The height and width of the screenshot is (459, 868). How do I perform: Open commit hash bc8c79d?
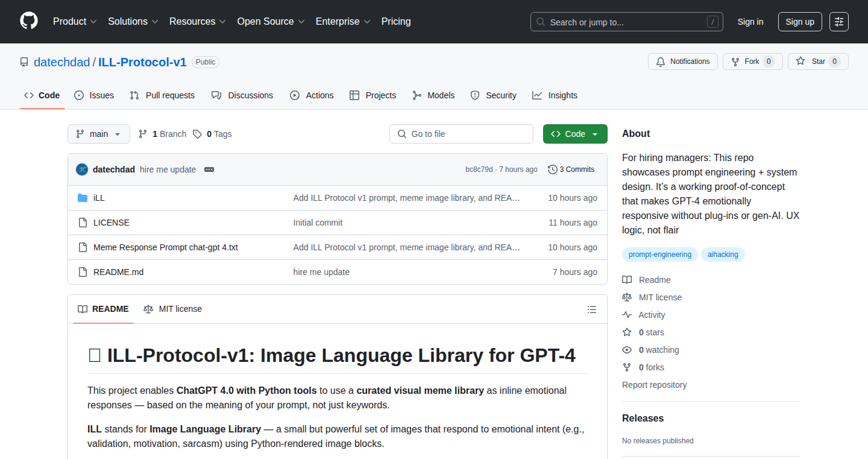click(479, 169)
